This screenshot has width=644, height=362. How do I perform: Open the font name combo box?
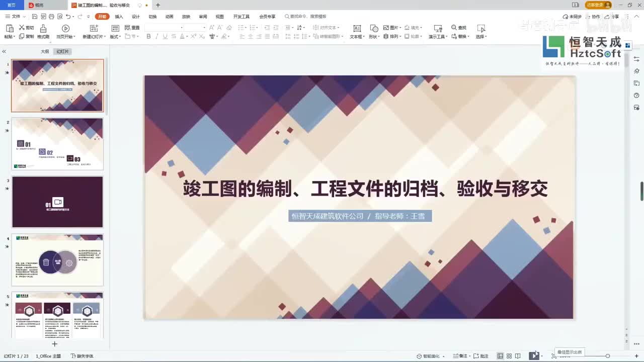coord(164,28)
